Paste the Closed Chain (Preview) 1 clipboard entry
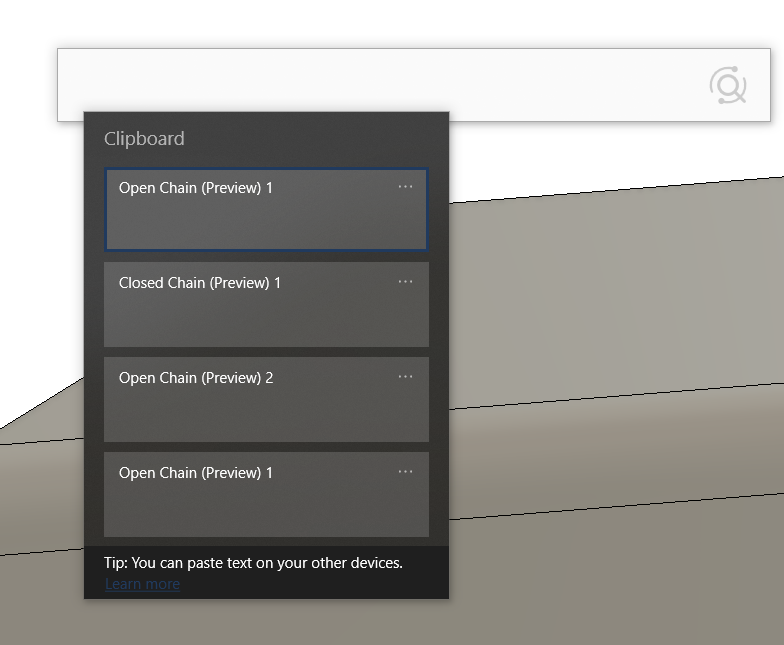 [x=266, y=304]
